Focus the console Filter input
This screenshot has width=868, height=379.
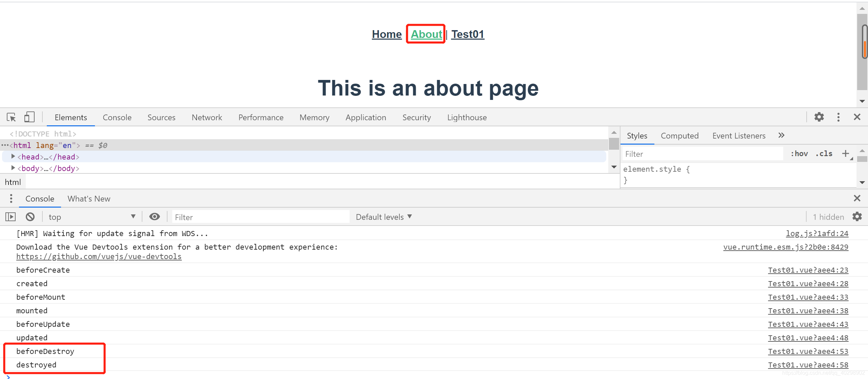point(261,217)
